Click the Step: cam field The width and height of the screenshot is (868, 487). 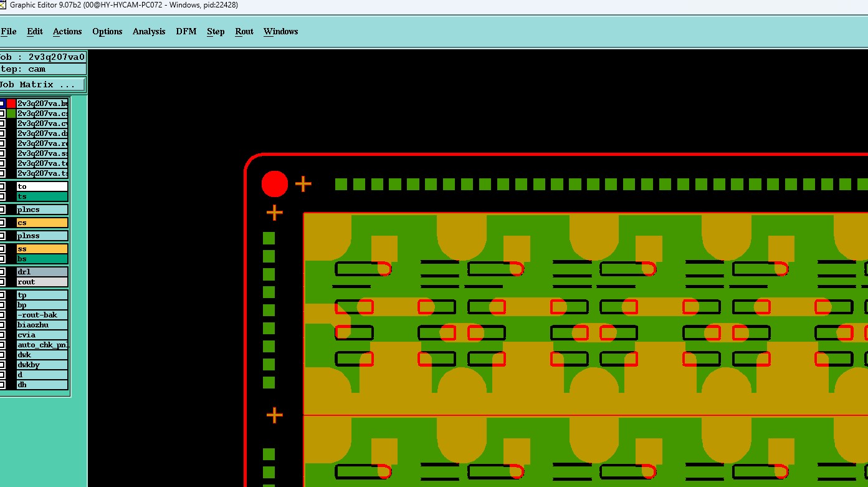[42, 69]
